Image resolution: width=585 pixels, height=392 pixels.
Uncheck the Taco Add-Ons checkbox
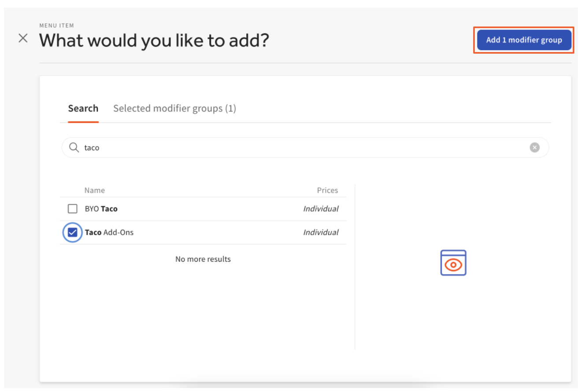(73, 233)
